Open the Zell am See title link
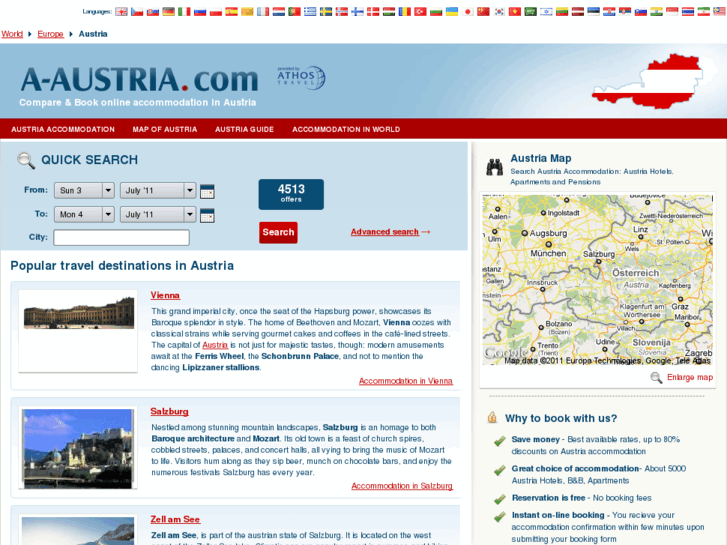Viewport: 727px width, 545px height. [x=175, y=519]
